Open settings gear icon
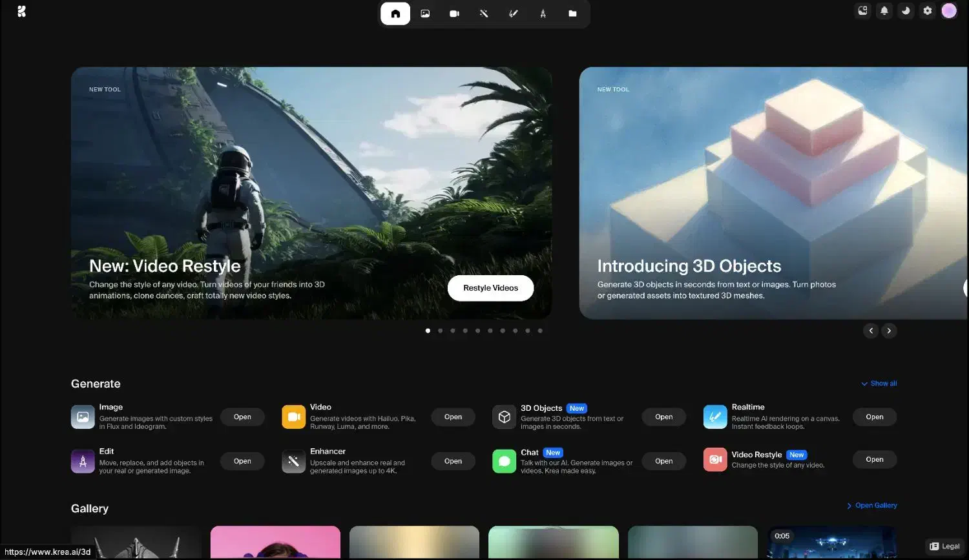This screenshot has height=560, width=969. point(928,11)
